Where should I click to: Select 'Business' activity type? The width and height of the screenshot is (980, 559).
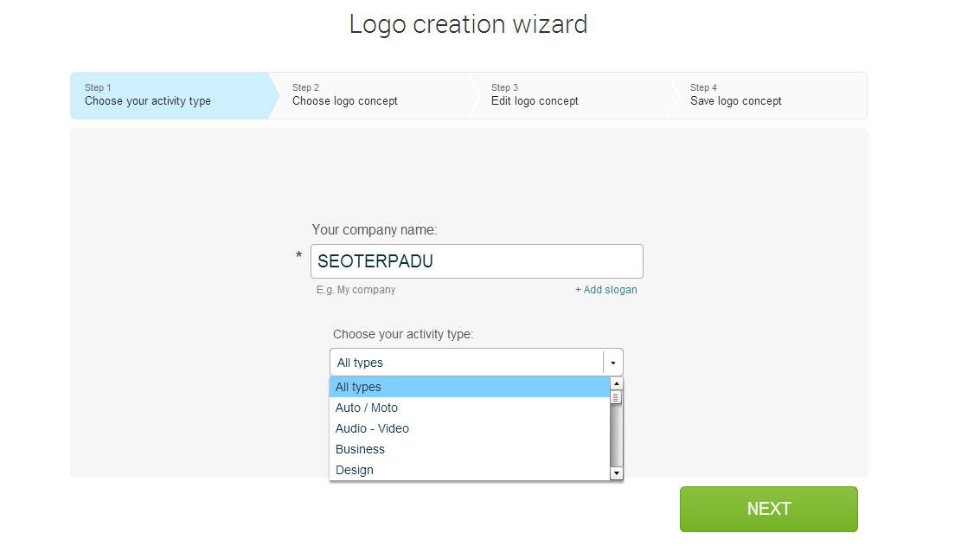(x=360, y=449)
